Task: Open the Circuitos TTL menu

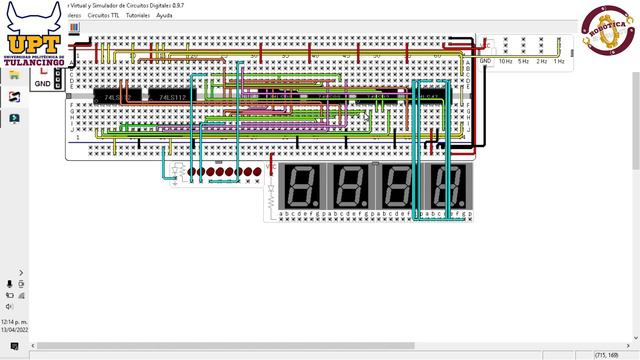Action: coord(103,16)
